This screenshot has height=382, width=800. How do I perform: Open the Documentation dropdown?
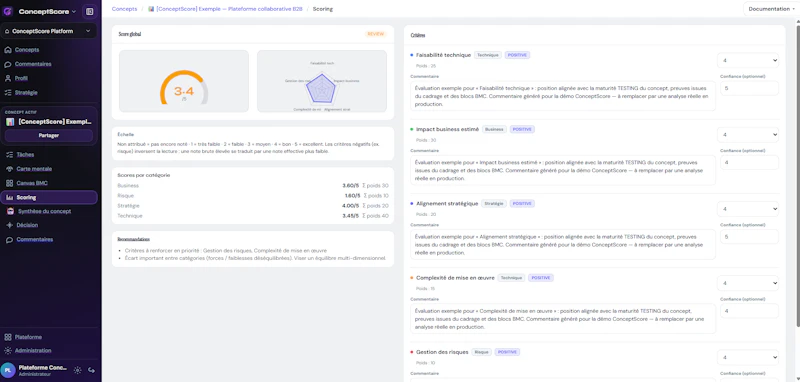(770, 9)
